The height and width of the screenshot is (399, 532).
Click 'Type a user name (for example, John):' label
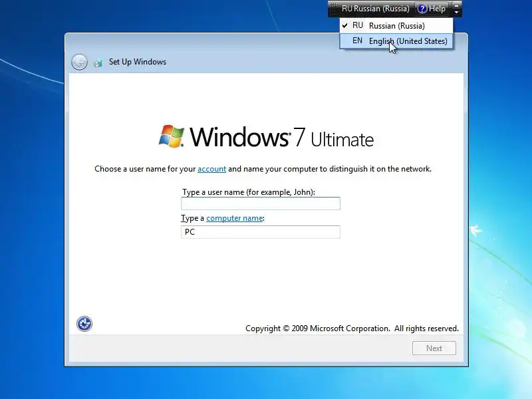(249, 192)
